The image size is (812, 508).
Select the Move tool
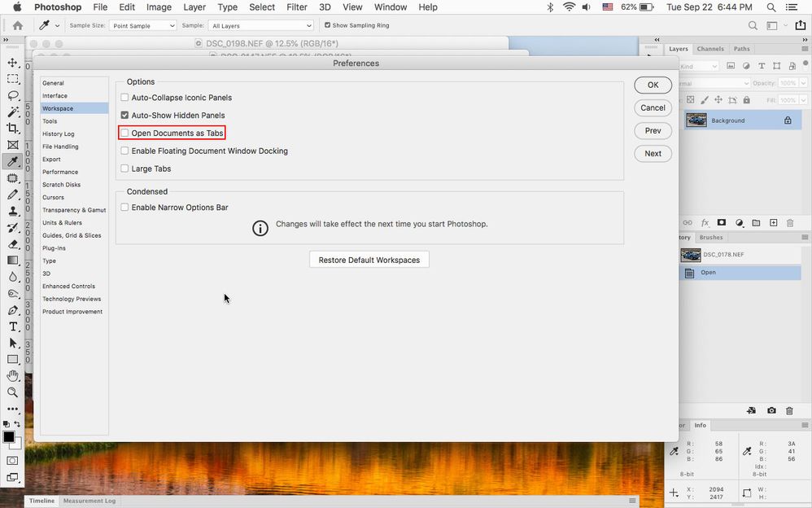pos(12,63)
